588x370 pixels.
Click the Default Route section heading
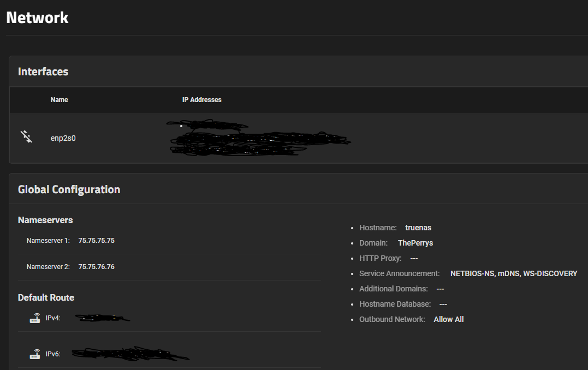click(46, 297)
